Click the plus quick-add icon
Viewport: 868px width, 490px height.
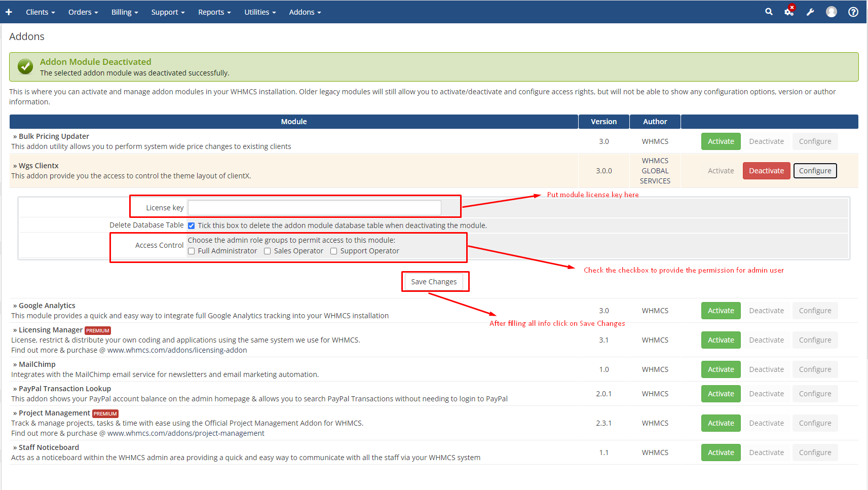9,12
